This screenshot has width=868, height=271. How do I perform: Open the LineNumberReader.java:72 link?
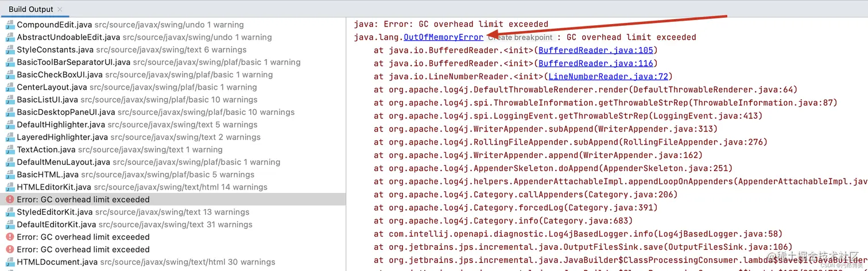[x=608, y=76]
